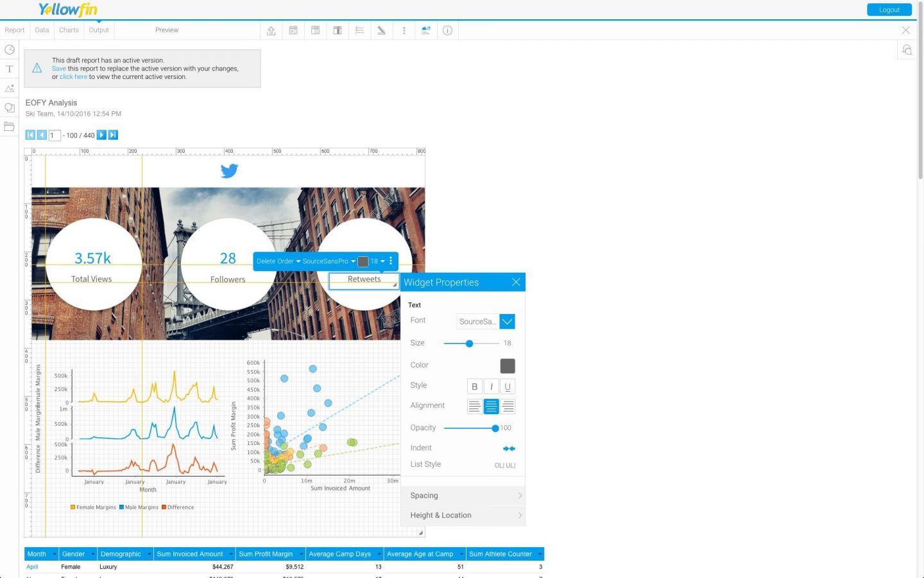The image size is (924, 578).
Task: Click the Indent arrows icon
Action: pos(509,448)
